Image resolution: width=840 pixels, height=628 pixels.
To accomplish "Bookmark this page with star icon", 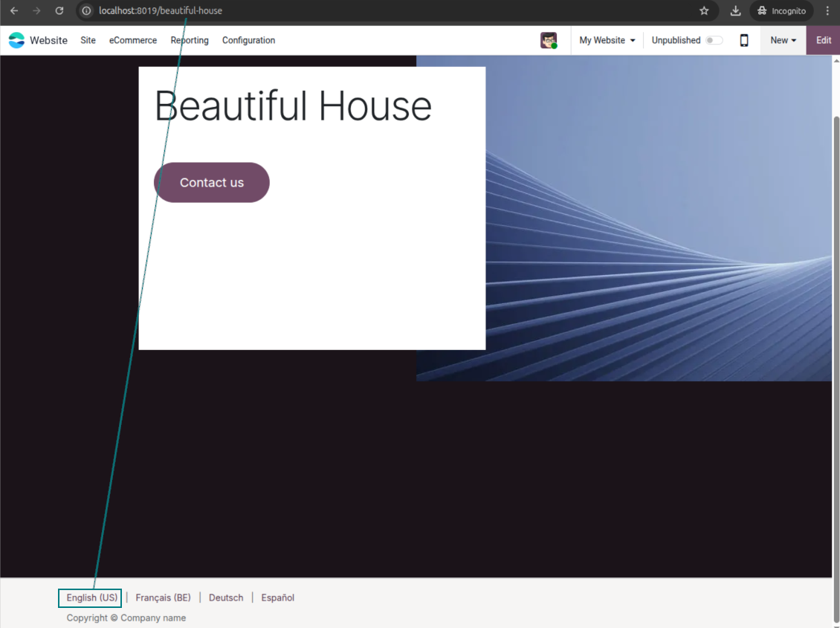I will [x=704, y=11].
